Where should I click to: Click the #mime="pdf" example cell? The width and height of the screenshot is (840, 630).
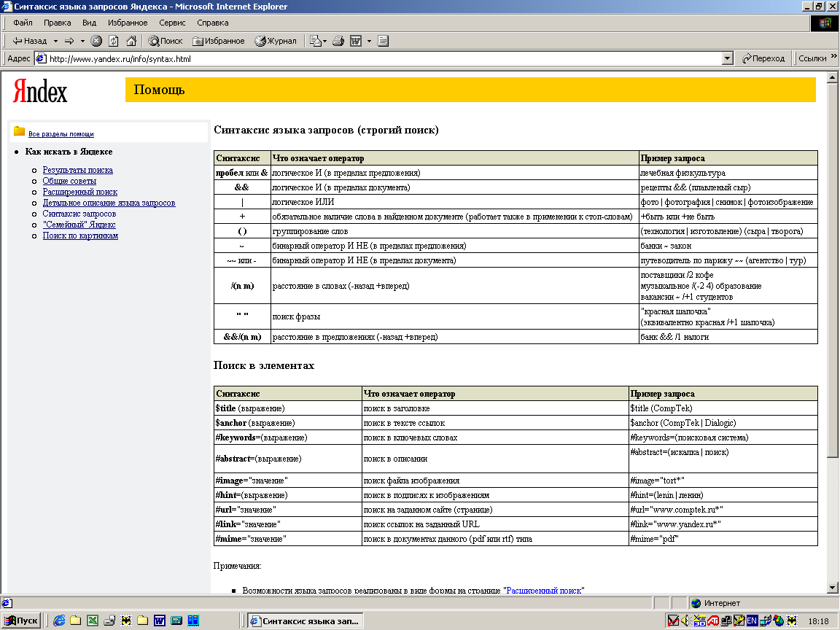723,538
